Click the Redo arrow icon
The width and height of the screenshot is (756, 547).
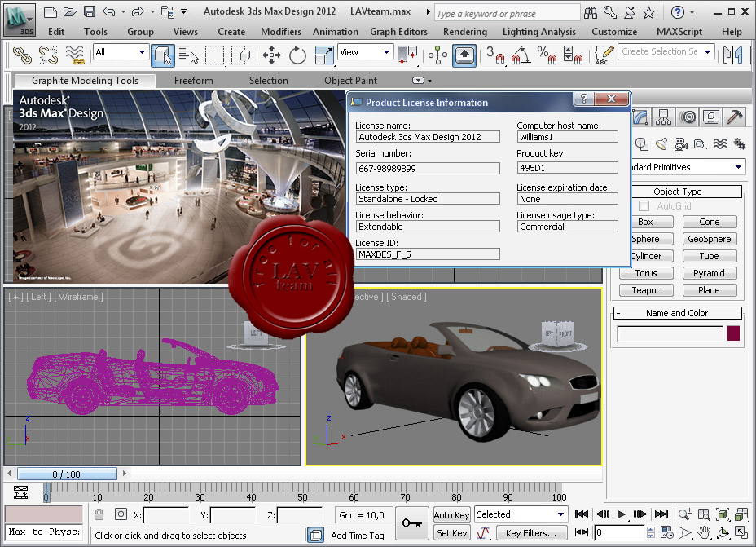pyautogui.click(x=138, y=11)
